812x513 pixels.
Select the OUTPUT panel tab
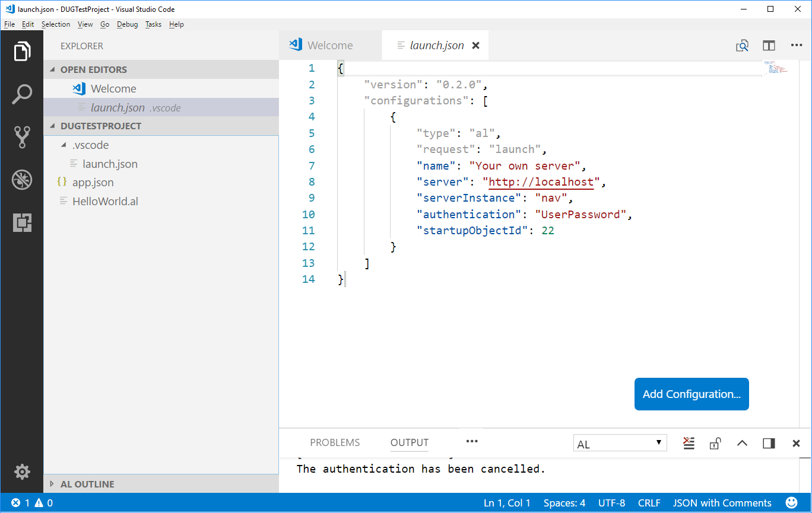pos(410,442)
